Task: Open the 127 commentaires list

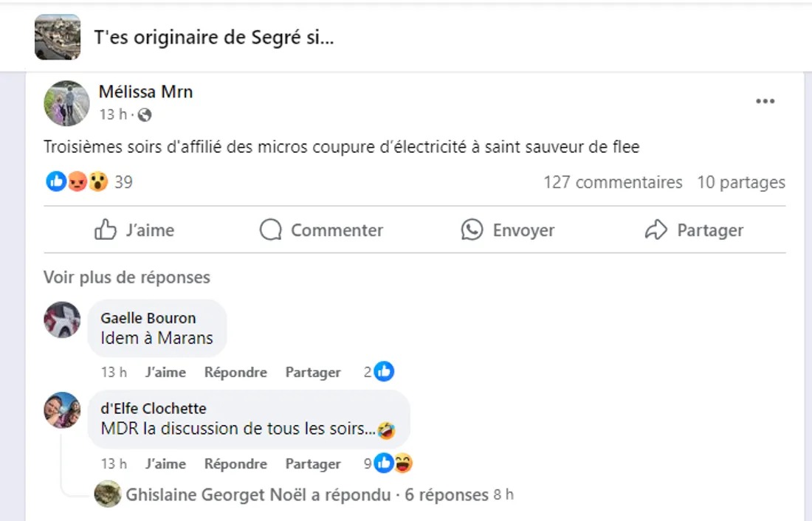Action: (613, 182)
